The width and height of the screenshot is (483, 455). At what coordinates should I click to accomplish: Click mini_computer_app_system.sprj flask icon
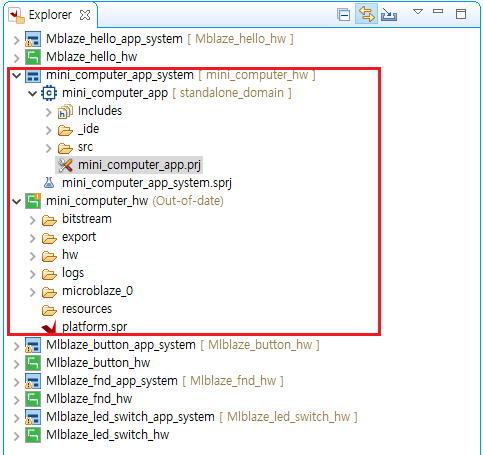point(49,183)
